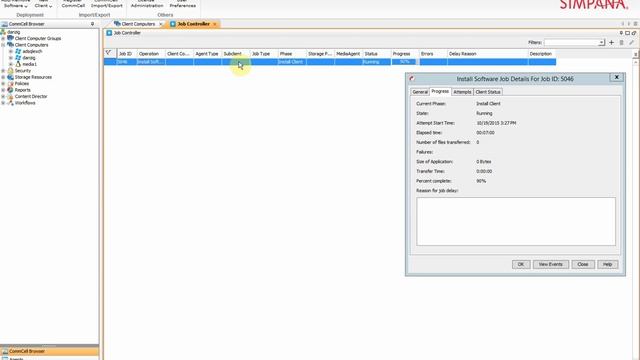Image resolution: width=640 pixels, height=360 pixels.
Task: Click CommCell Import/Export in ribbon
Action: pos(107,4)
